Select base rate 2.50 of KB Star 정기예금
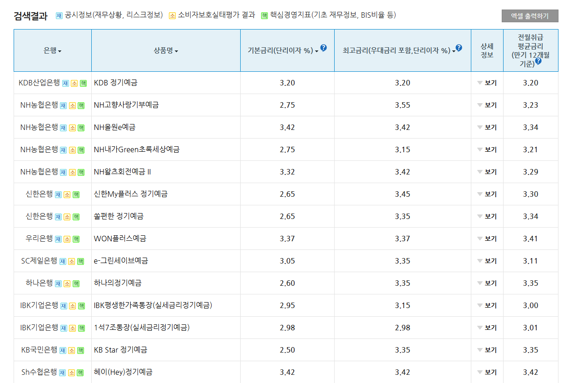This screenshot has height=383, width=588. pyautogui.click(x=287, y=350)
